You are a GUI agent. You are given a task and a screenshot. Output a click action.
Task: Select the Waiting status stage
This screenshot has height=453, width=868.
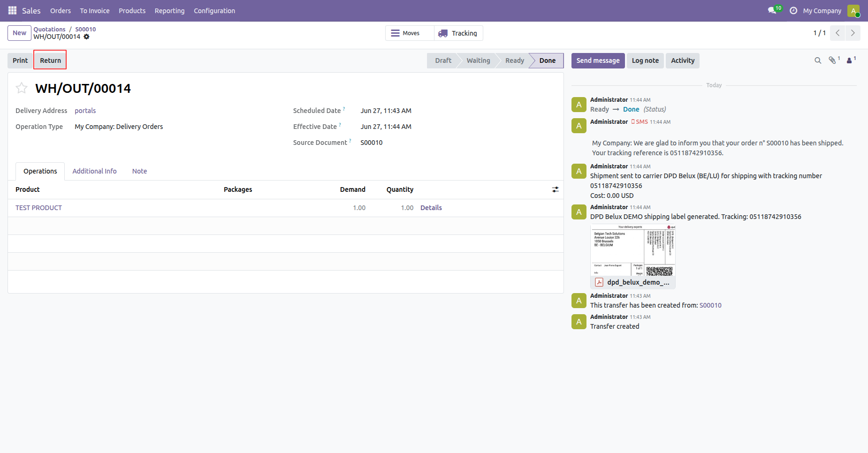click(x=478, y=60)
